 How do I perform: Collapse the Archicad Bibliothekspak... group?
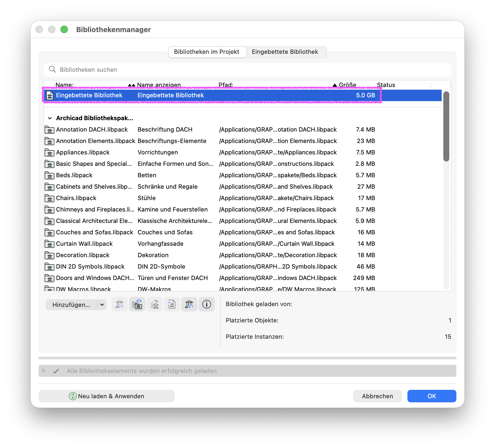pyautogui.click(x=50, y=118)
